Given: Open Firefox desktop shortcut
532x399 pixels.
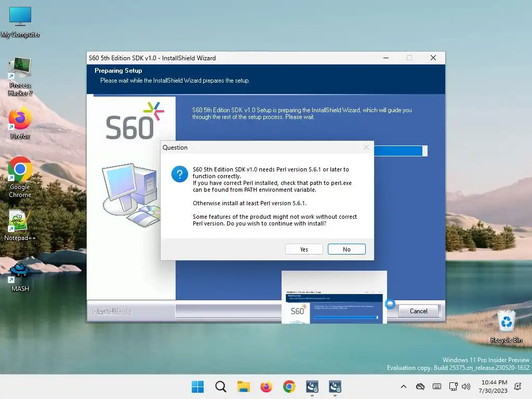Looking at the screenshot, I should [x=20, y=123].
